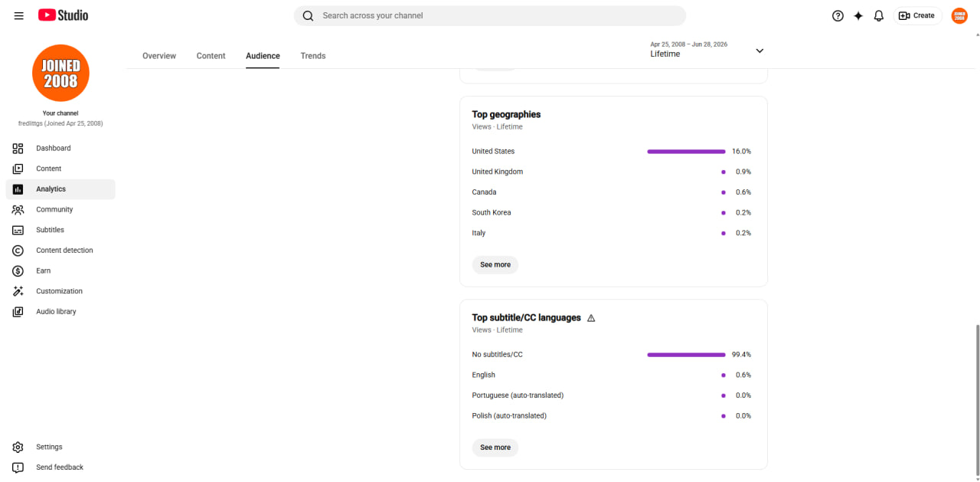Click See more under Top geographies
This screenshot has height=482, width=980.
click(x=495, y=264)
